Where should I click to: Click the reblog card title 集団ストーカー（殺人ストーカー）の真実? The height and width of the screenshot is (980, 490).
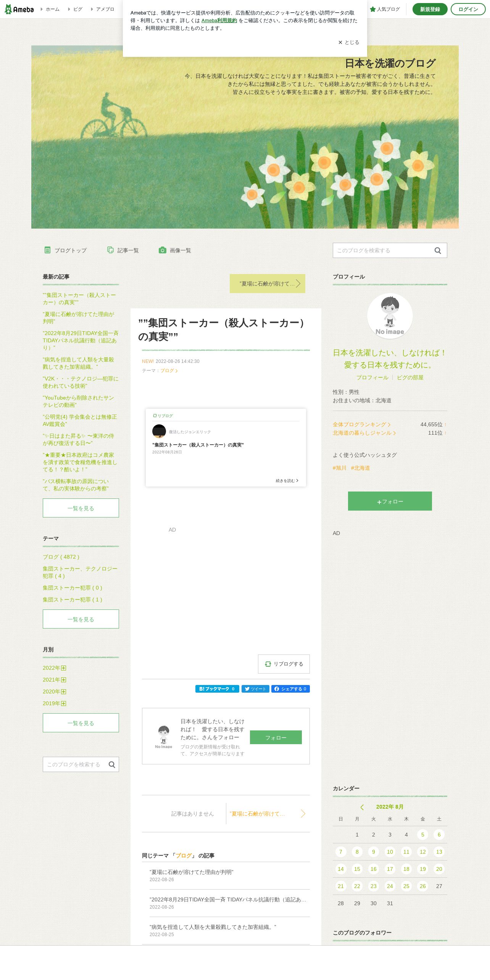tap(198, 445)
